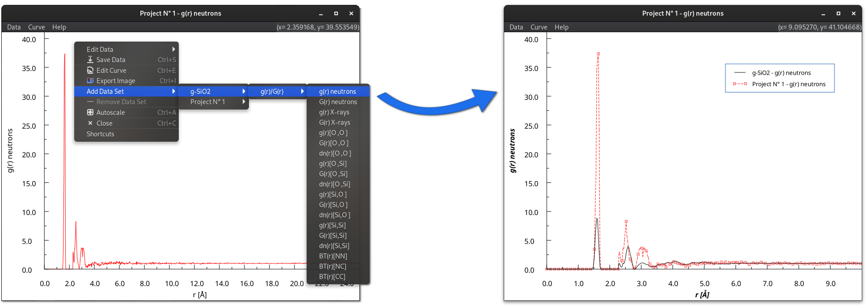Select the dn(r)[O,Si] data set
The height and width of the screenshot is (308, 868).
coord(334,184)
